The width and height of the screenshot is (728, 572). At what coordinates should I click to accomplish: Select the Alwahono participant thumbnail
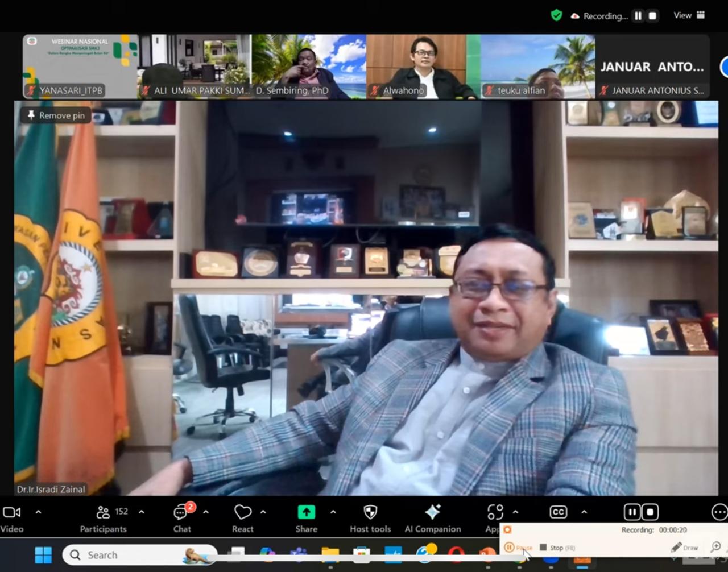[x=423, y=67]
